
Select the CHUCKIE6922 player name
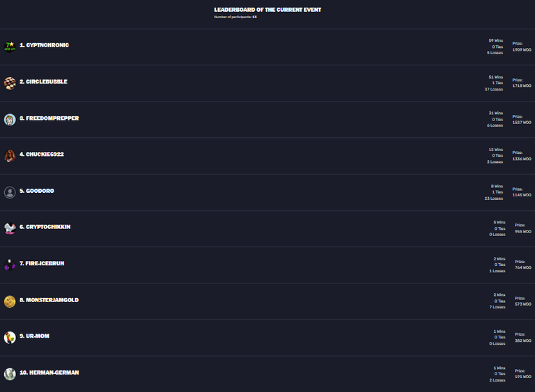45,154
